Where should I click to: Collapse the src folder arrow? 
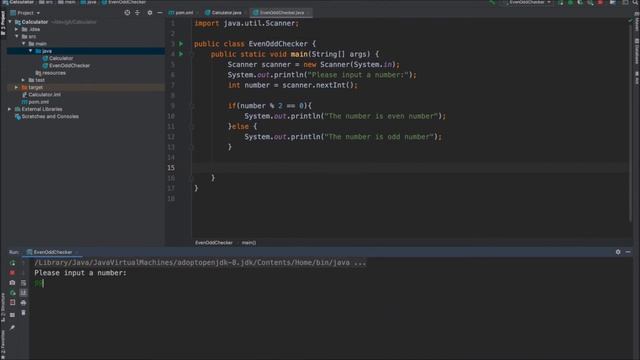(x=16, y=36)
